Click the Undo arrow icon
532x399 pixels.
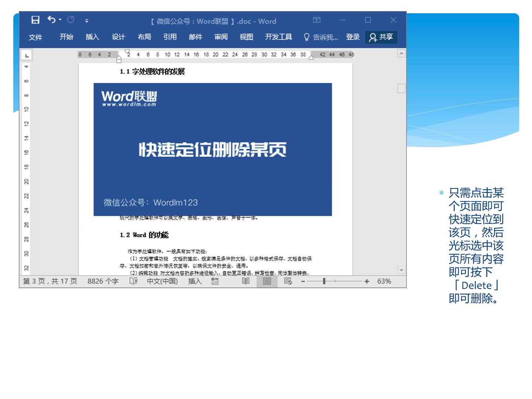coord(51,20)
